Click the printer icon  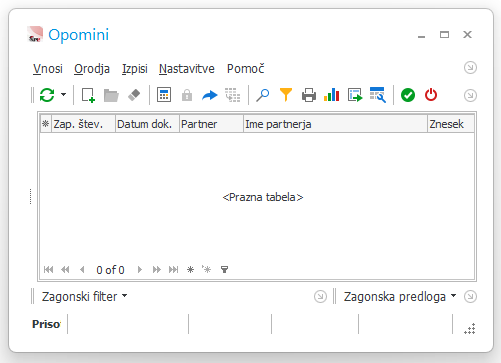point(309,95)
